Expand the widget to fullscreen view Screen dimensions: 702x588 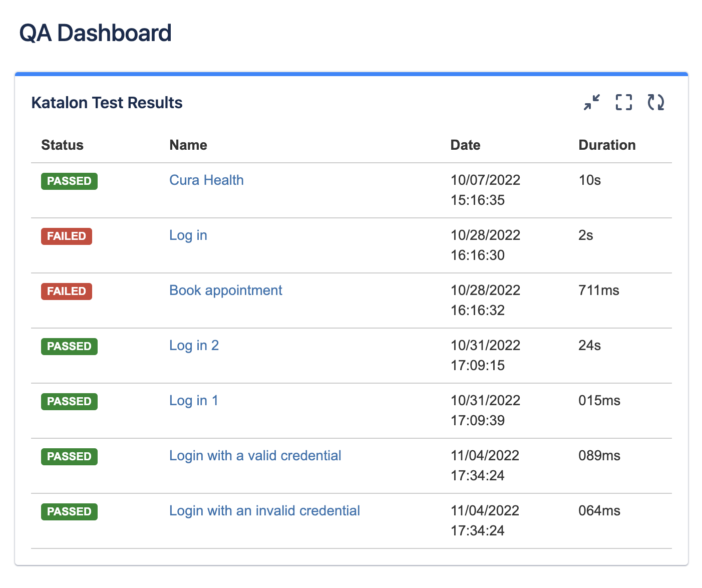[x=623, y=102]
